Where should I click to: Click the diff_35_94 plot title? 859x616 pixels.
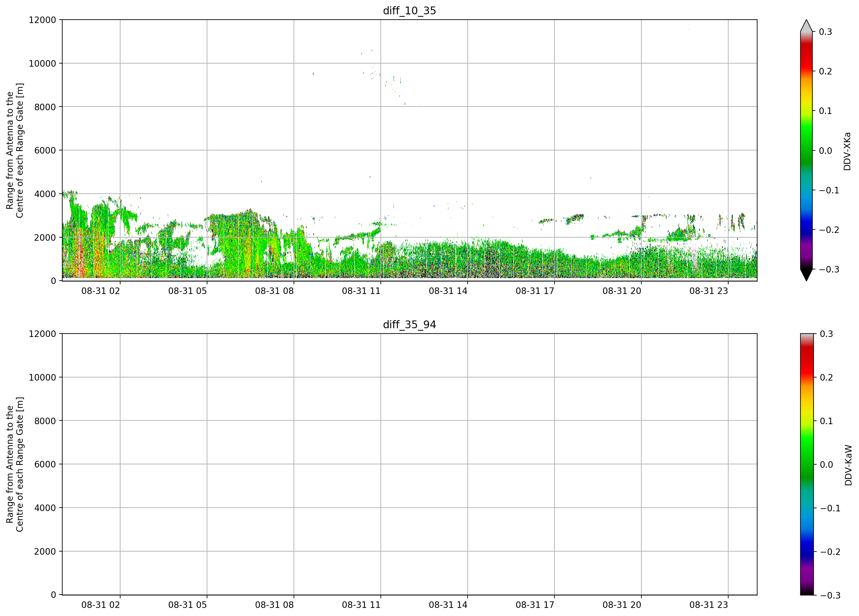pos(409,325)
